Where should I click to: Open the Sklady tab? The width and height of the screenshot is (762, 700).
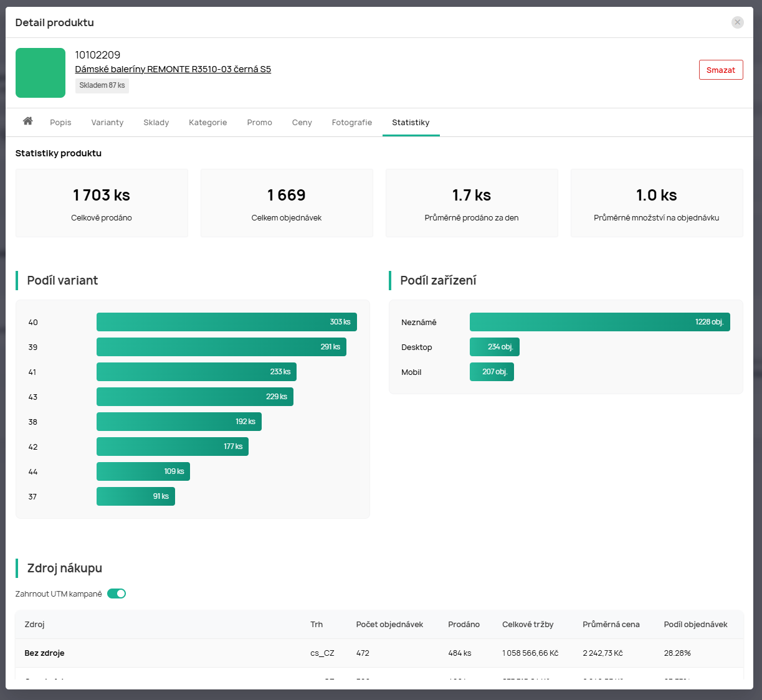156,123
